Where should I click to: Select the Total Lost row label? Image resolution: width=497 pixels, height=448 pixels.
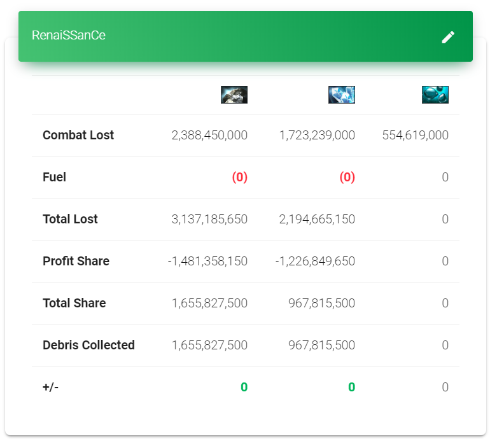(70, 219)
